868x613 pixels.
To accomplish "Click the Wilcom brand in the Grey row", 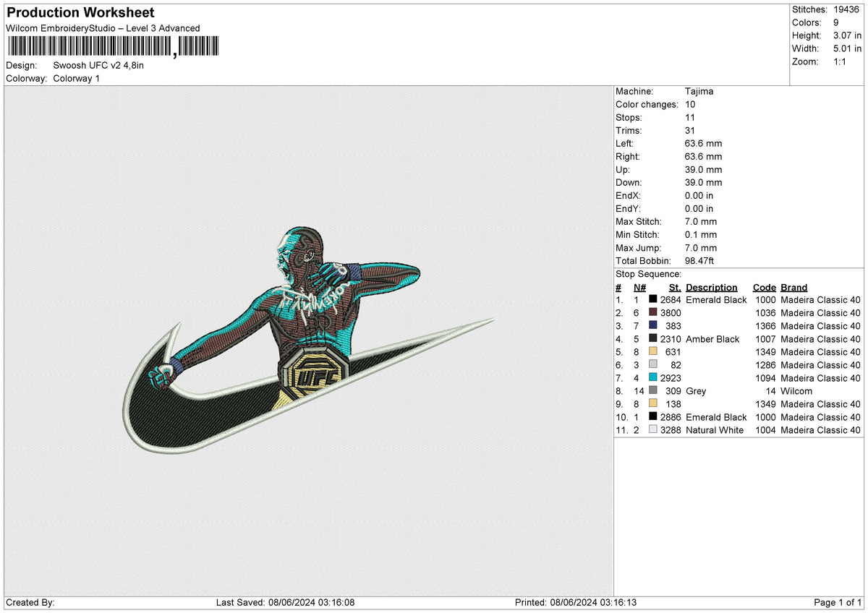I will 796,391.
